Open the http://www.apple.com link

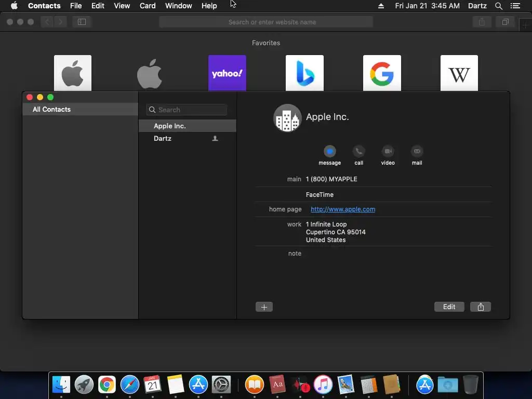click(x=343, y=209)
